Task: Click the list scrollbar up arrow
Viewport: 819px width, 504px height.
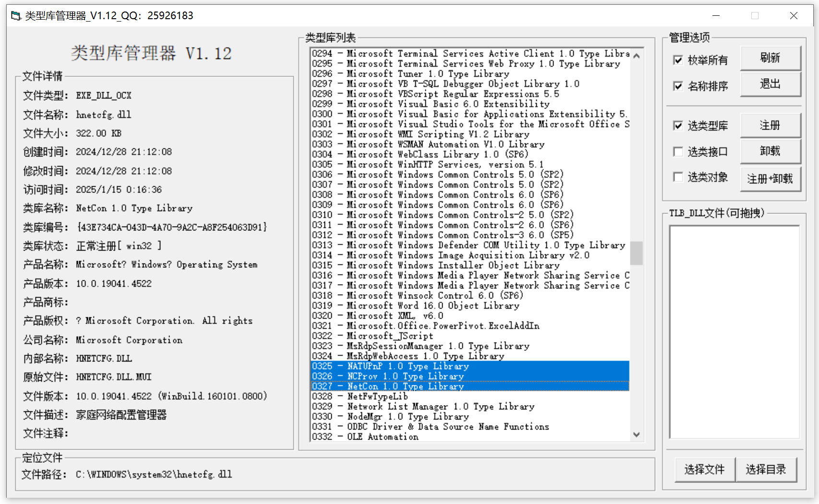Action: click(x=637, y=55)
